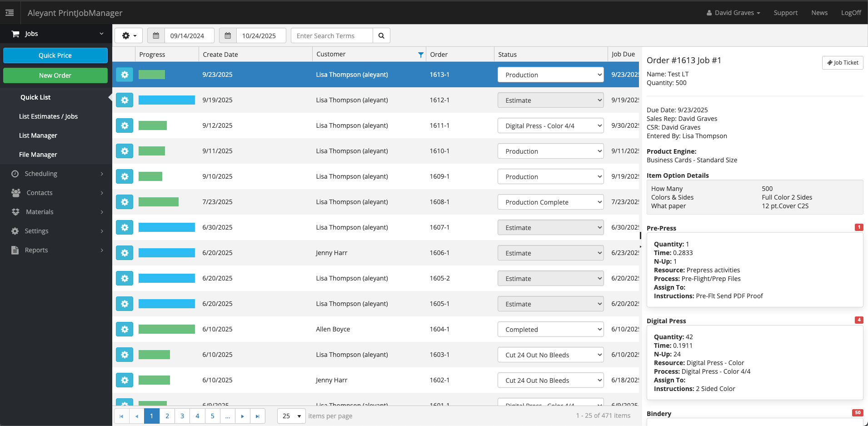This screenshot has height=426, width=868.
Task: Go to next page arrow
Action: [x=243, y=416]
